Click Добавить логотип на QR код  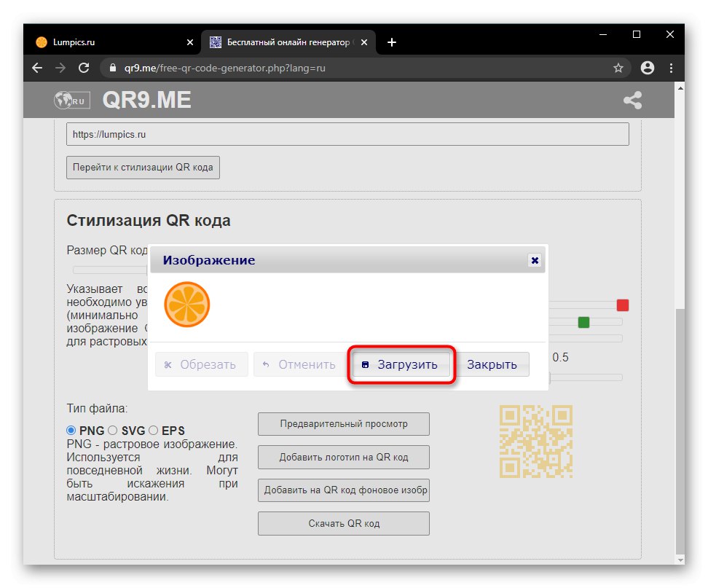click(344, 458)
